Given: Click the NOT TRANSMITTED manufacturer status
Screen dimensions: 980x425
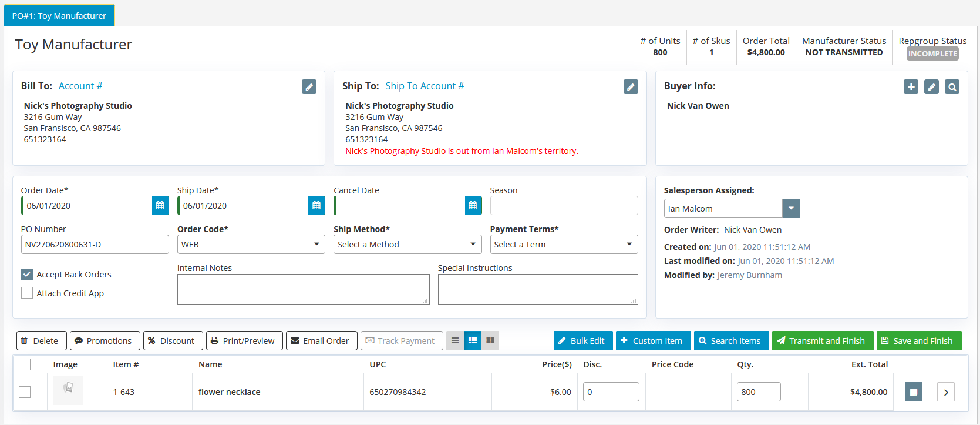Looking at the screenshot, I should pyautogui.click(x=844, y=52).
